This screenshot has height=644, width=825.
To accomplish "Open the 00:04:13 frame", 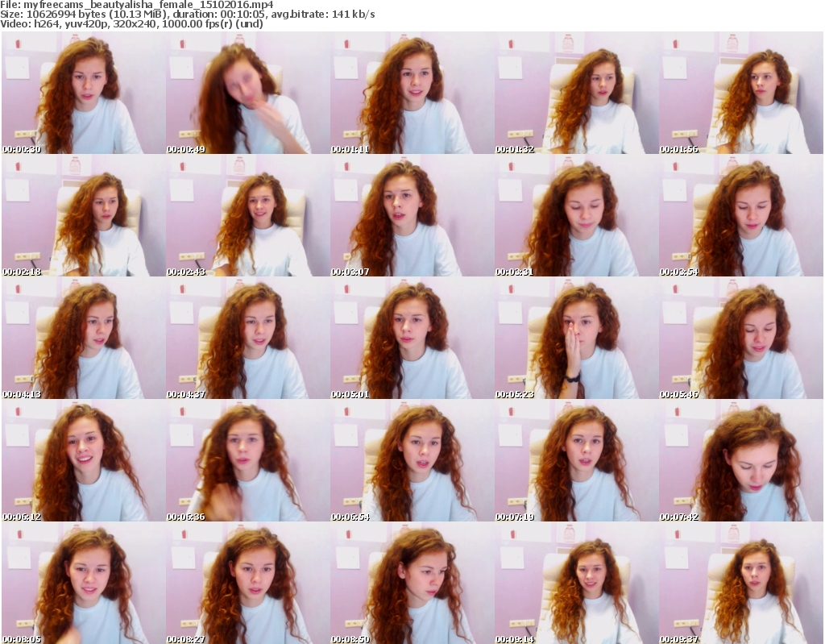I will click(83, 338).
